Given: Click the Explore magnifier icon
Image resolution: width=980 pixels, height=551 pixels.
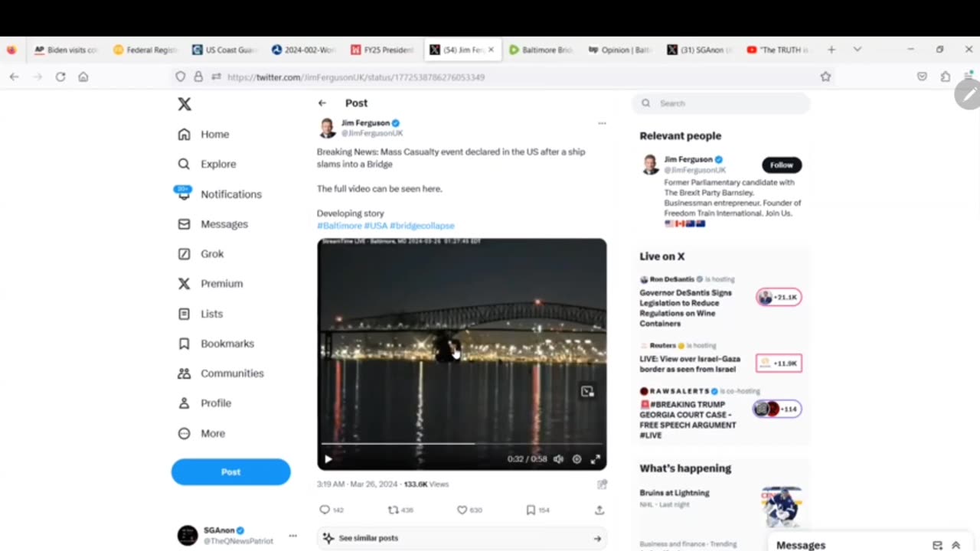Looking at the screenshot, I should coord(184,164).
